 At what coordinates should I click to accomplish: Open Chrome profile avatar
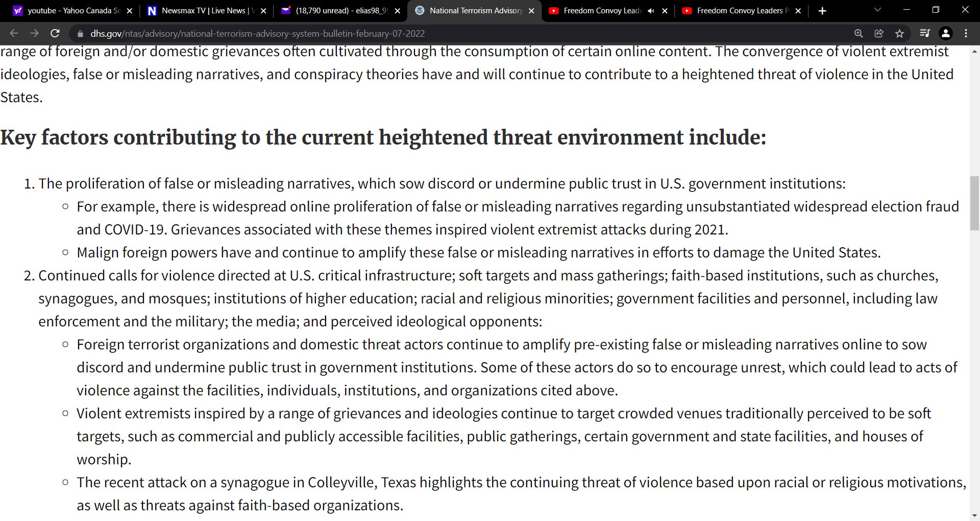click(x=946, y=33)
